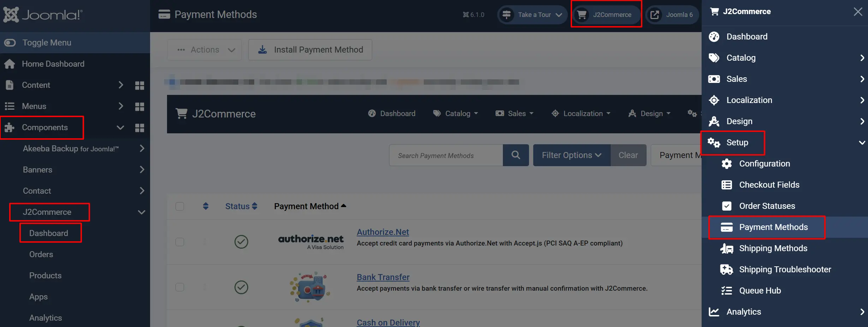
Task: Open the Bank Transfer payment method link
Action: tap(383, 277)
